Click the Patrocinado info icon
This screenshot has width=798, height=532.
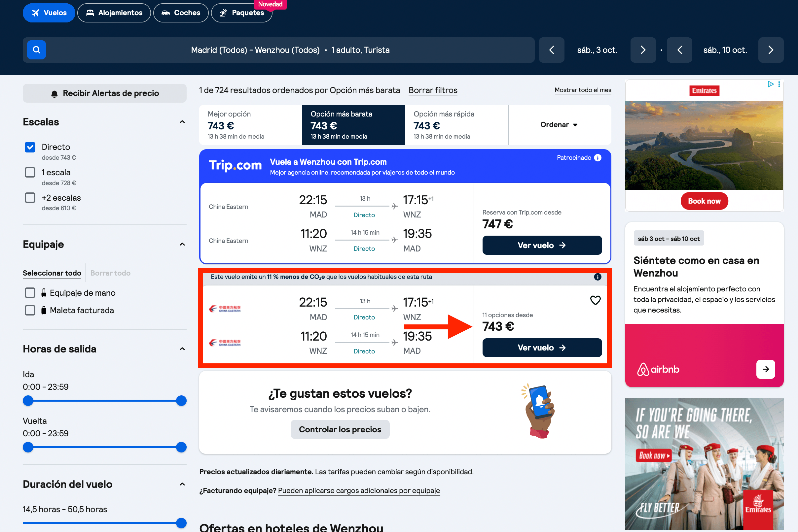[598, 157]
